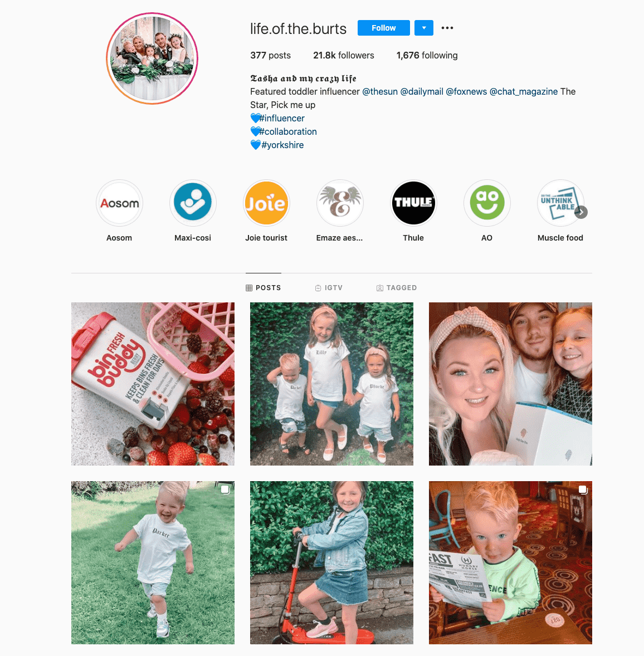Open the Emaze aesthetics highlight
This screenshot has height=656, width=644.
tap(340, 203)
